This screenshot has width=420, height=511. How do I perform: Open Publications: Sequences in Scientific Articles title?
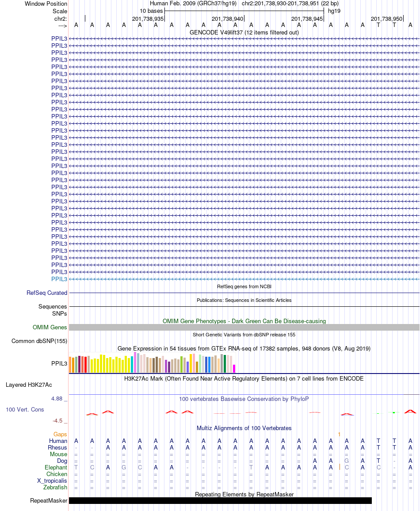click(x=244, y=300)
